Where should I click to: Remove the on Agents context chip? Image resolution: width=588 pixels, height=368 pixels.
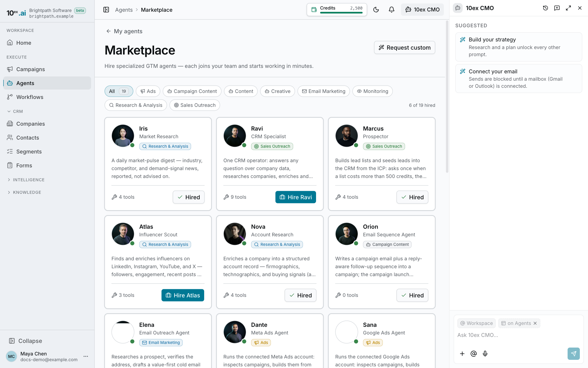(x=535, y=323)
